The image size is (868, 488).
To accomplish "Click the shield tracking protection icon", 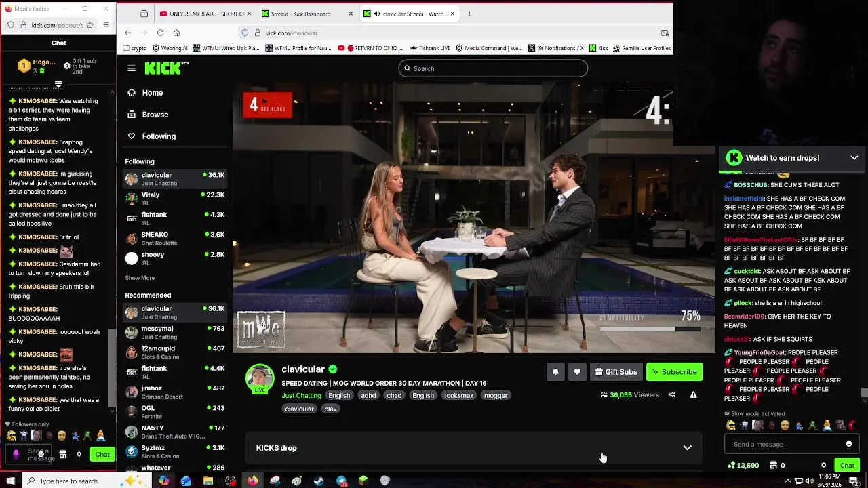I will tap(245, 33).
